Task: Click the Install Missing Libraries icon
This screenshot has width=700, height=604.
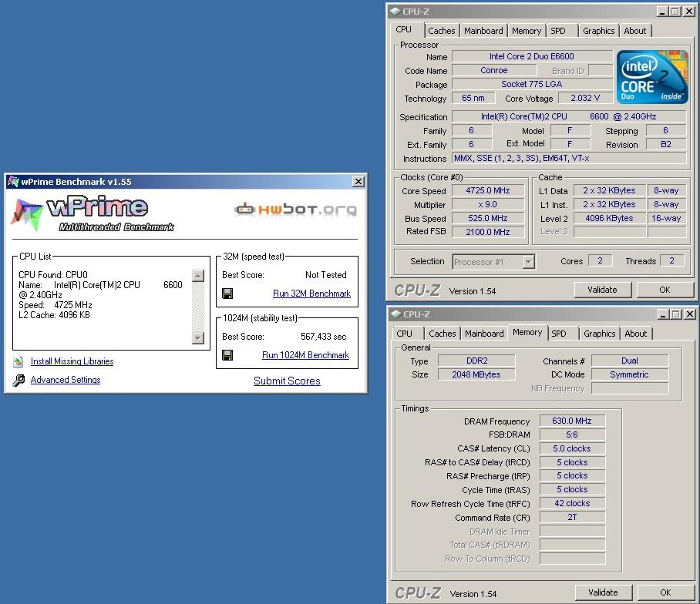Action: [19, 362]
